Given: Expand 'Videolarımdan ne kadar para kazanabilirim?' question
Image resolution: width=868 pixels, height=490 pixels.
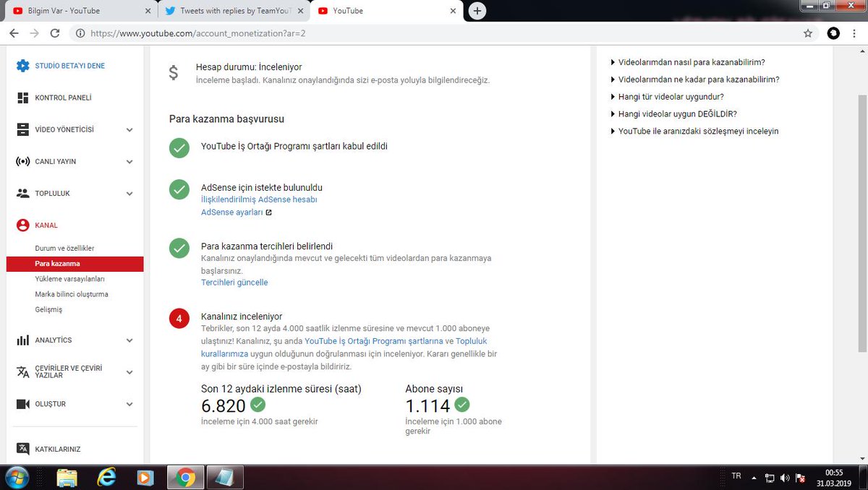Looking at the screenshot, I should pos(694,79).
